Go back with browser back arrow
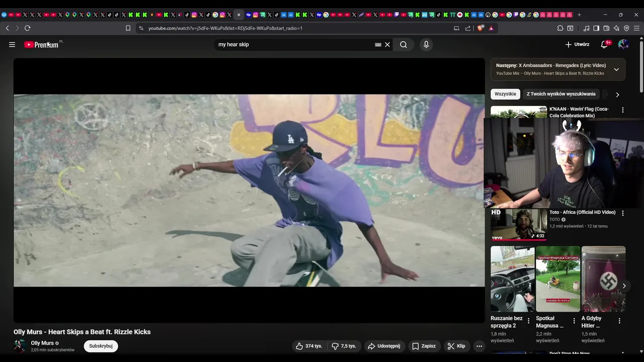This screenshot has width=644, height=362. [8, 28]
